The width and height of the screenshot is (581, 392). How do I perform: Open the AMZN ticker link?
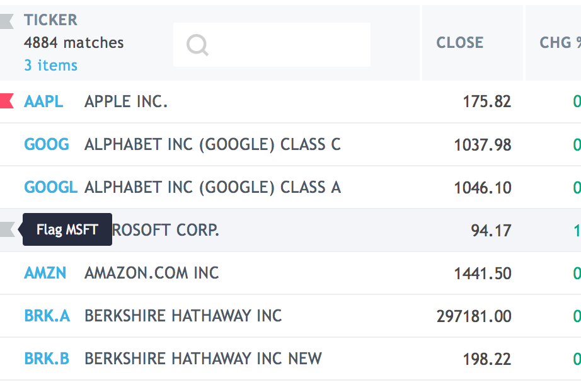45,273
